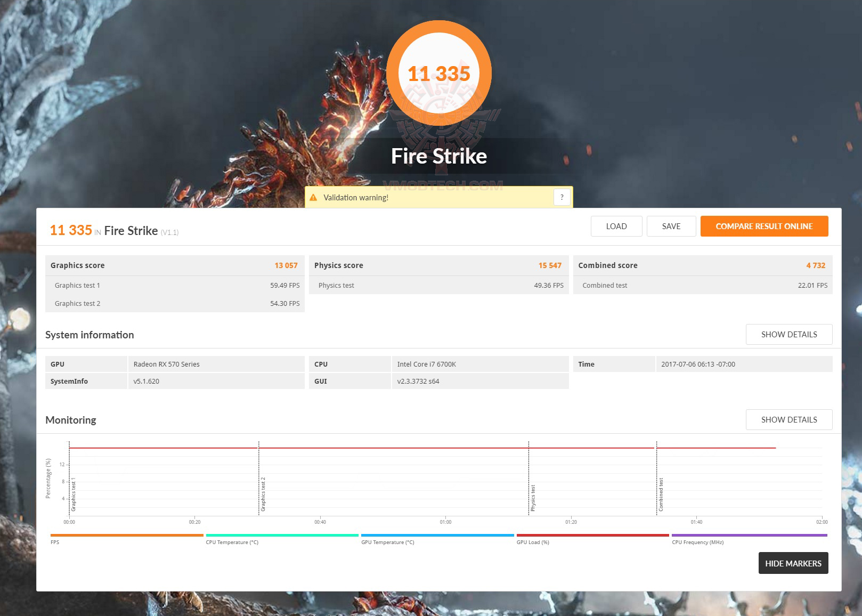Select the blue GPU Temperature legend swatch
The height and width of the screenshot is (616, 862).
437,534
